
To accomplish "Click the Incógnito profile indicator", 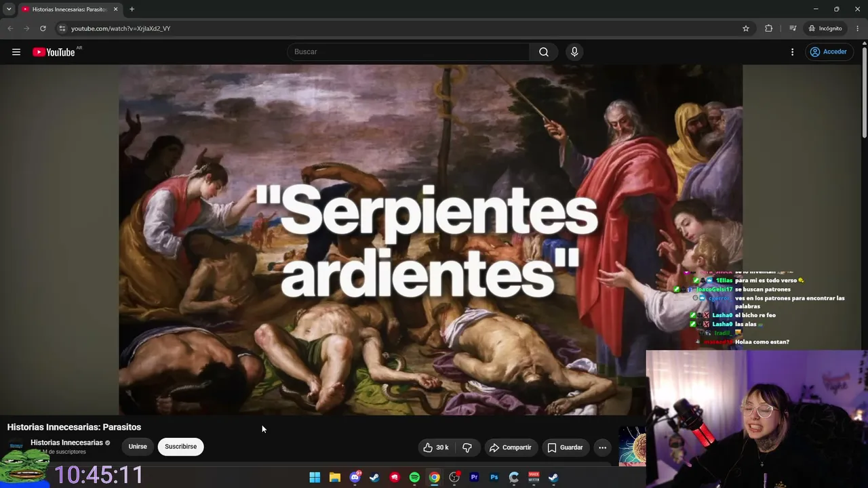I will click(825, 28).
